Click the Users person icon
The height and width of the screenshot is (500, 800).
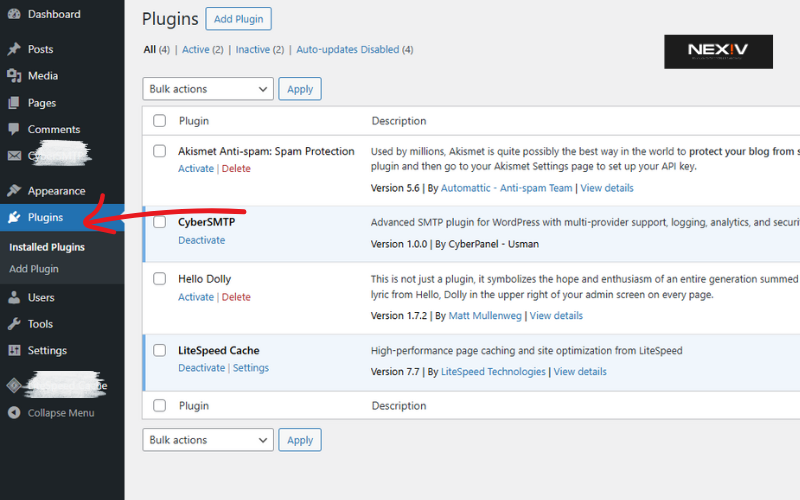pos(14,297)
